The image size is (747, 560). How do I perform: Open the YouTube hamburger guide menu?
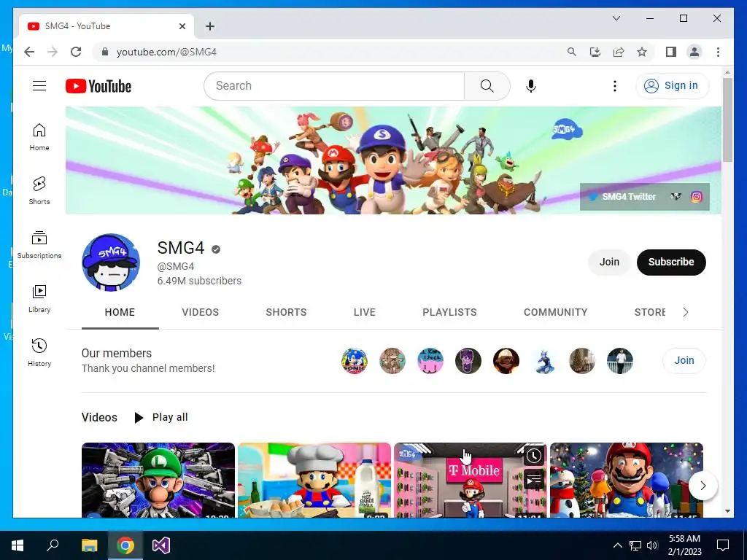tap(39, 86)
